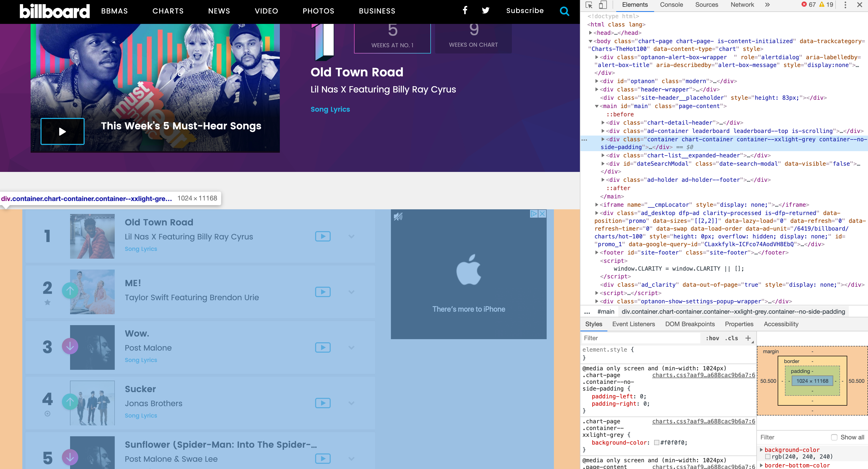Click the down-arrow trend icon for Wow.
The image size is (868, 469).
point(70,346)
